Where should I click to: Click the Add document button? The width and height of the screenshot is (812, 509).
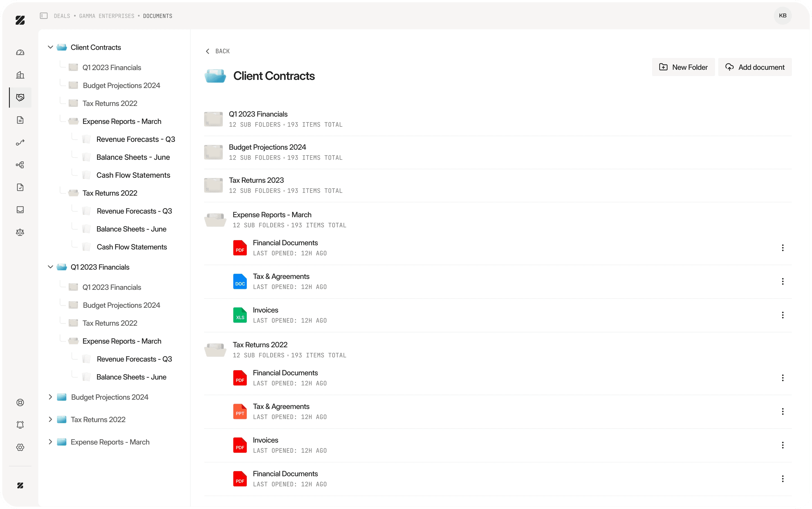click(x=755, y=67)
